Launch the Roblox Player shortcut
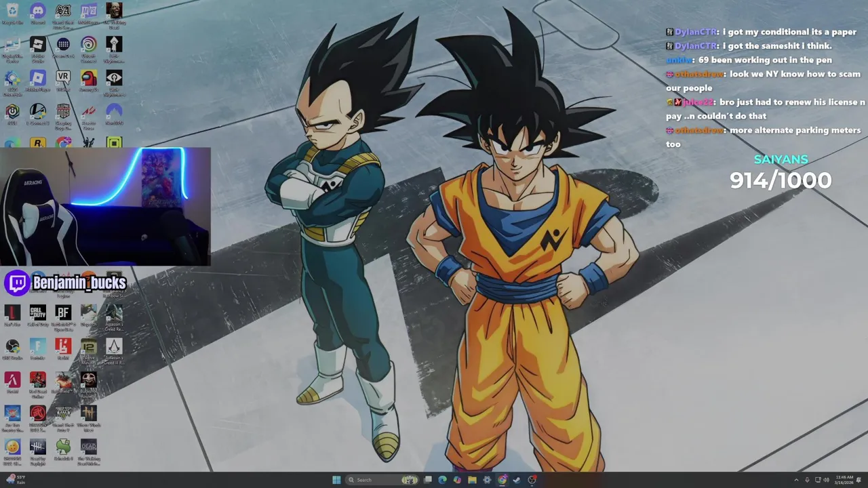Viewport: 868px width, 488px height. tap(38, 81)
